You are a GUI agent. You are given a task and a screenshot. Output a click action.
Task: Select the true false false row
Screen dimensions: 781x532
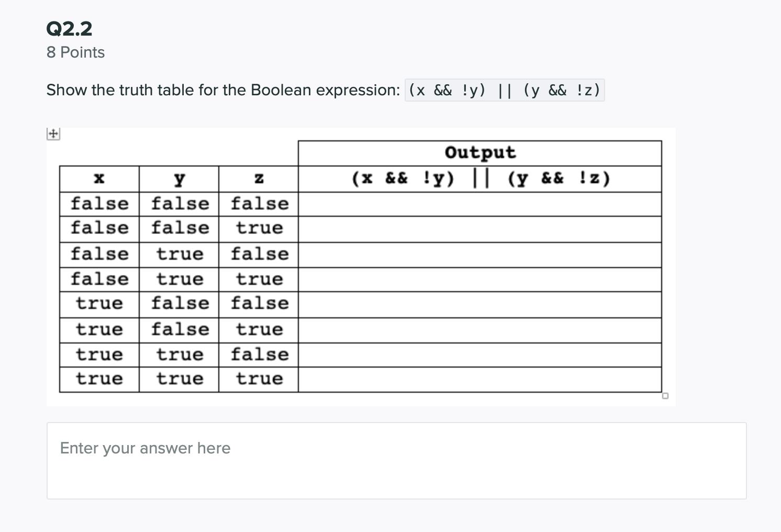pos(178,304)
